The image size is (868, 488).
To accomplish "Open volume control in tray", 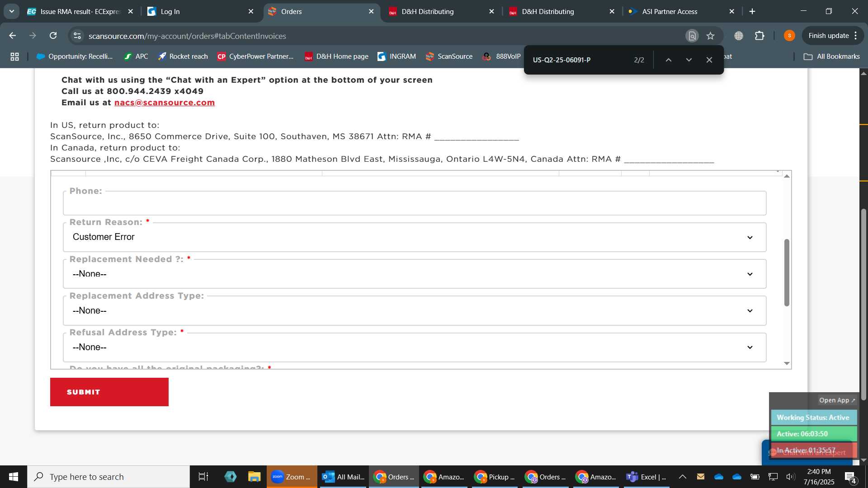I will 790,477.
